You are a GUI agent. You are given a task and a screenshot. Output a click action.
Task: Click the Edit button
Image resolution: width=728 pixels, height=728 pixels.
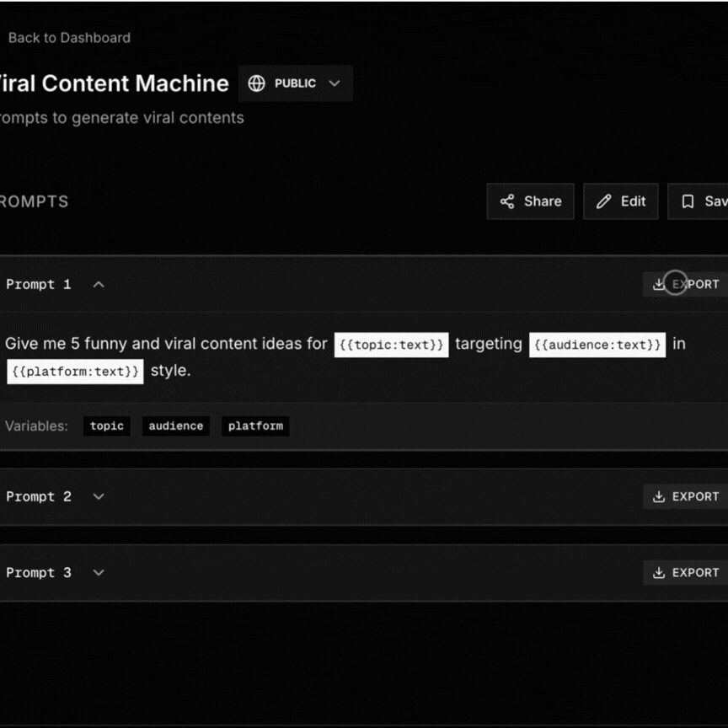[621, 201]
